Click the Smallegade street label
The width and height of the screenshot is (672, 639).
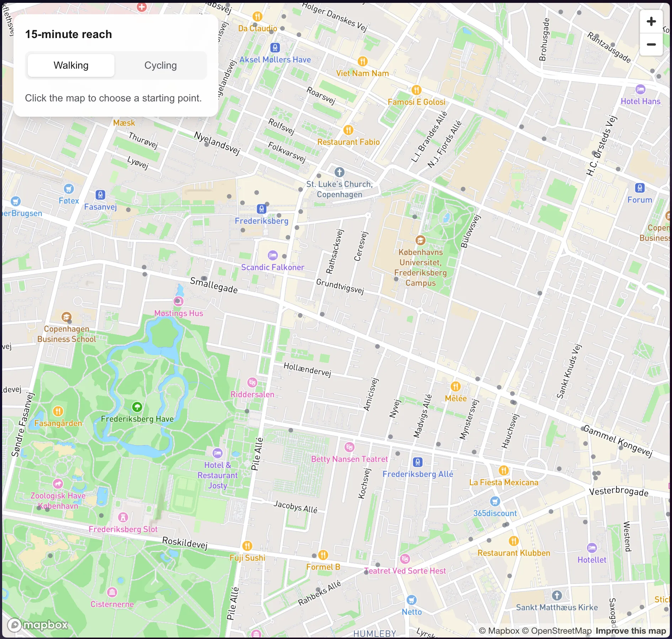(214, 285)
